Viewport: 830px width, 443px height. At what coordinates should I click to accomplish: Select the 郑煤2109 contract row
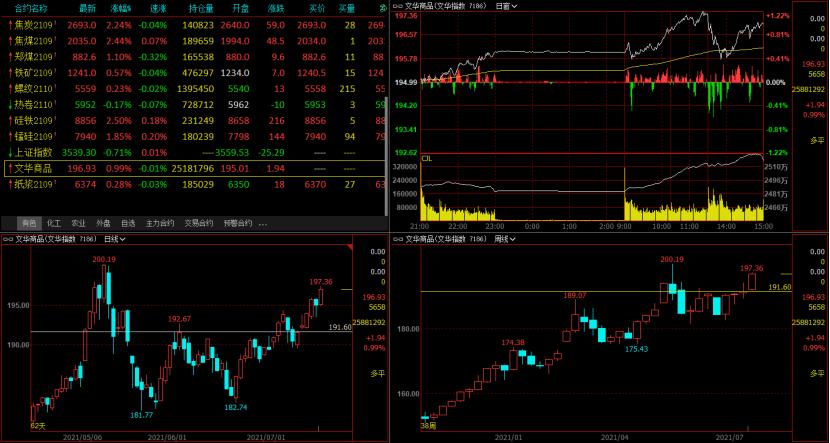(x=194, y=57)
